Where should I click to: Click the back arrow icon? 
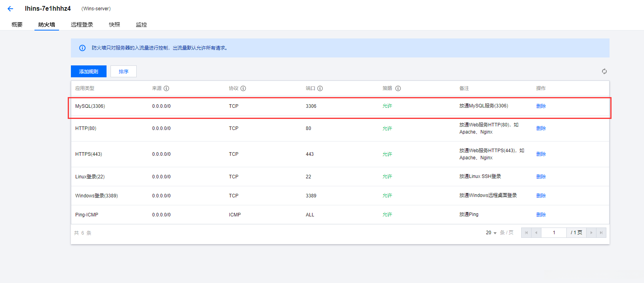pyautogui.click(x=10, y=9)
